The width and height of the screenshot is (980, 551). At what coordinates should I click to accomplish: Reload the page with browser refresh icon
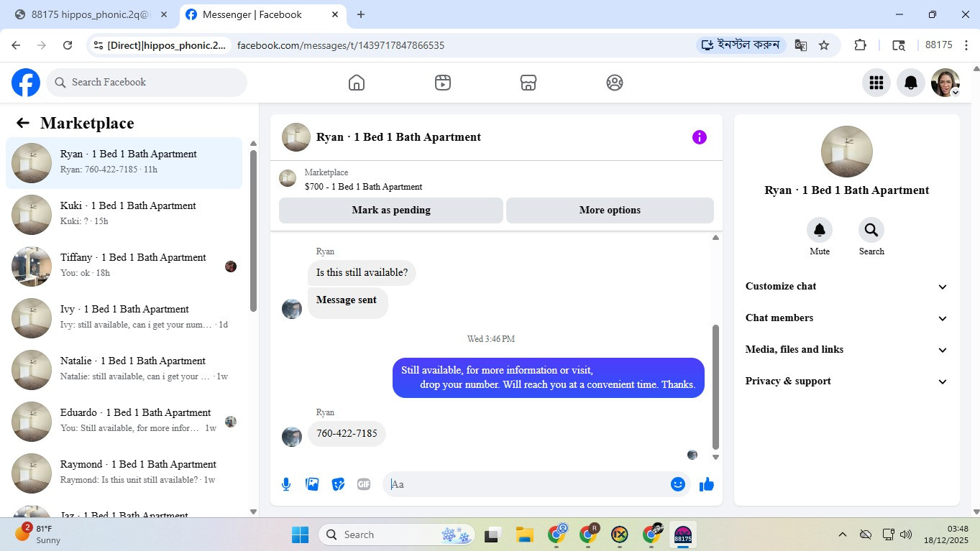click(68, 45)
